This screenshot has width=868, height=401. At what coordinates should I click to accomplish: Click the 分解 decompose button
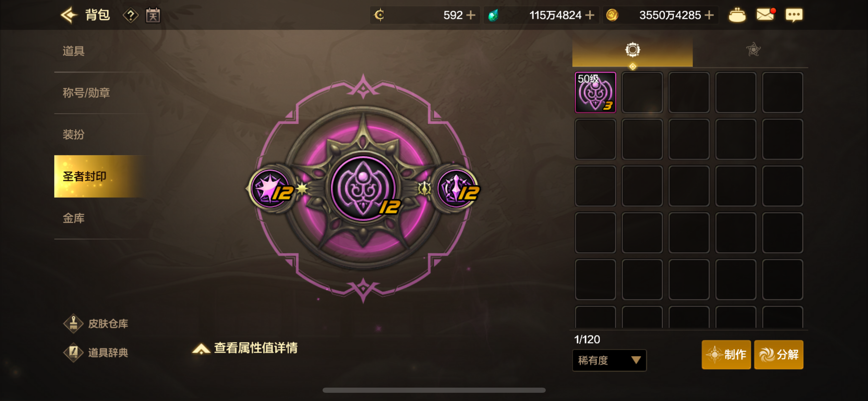click(779, 354)
